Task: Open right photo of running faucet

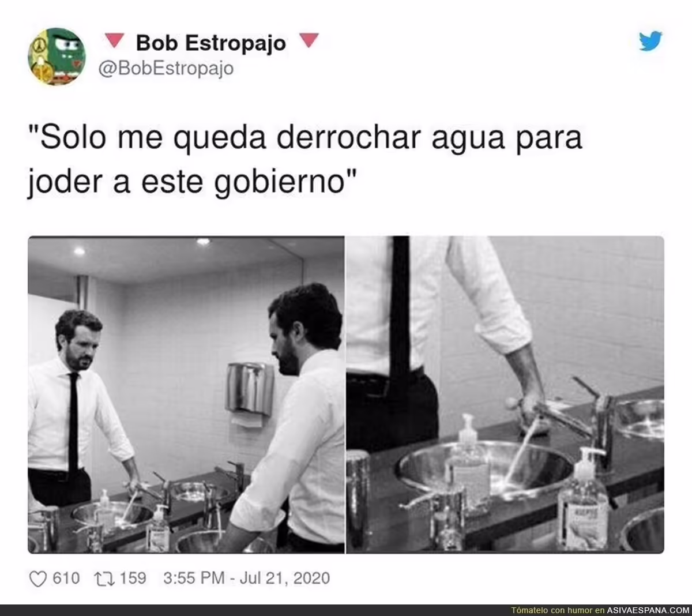Action: pos(505,395)
